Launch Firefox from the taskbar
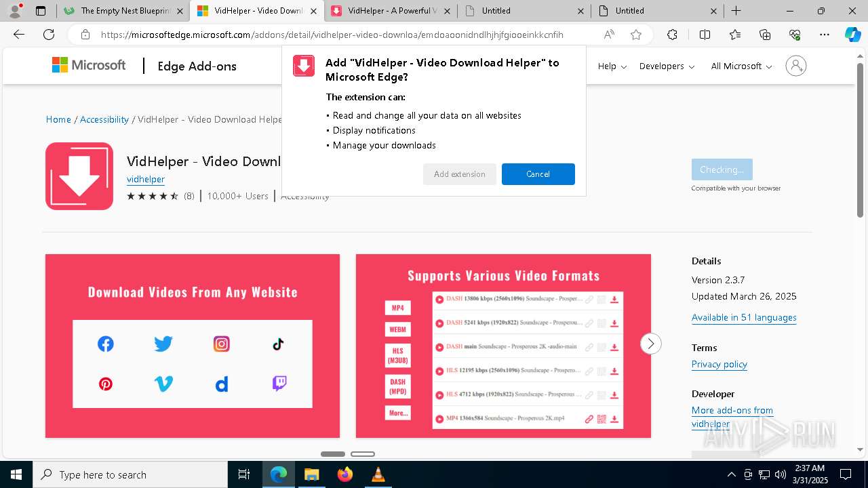 pos(344,474)
